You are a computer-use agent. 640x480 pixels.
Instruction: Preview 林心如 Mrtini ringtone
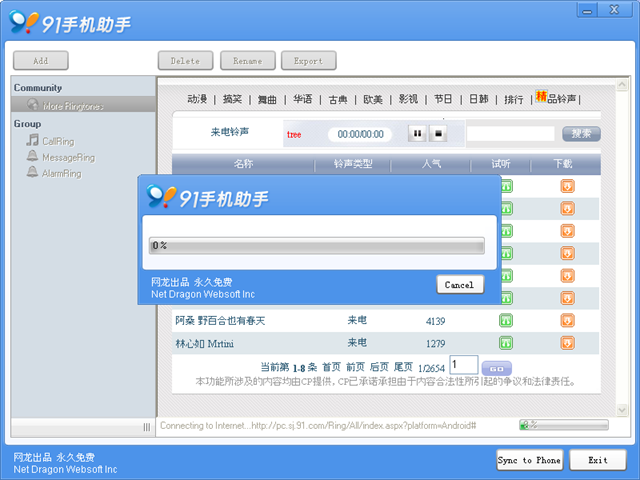click(x=506, y=343)
